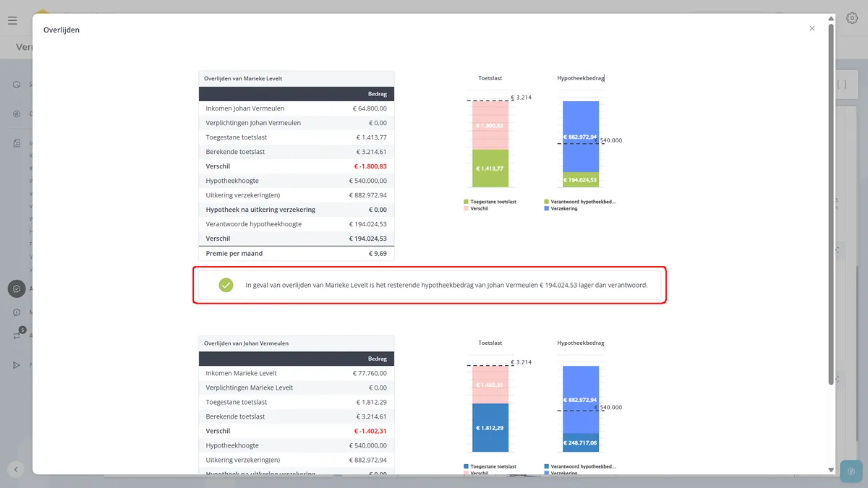Screen dimensions: 868x488
Task: Click the dialog scrollbar up arrow
Action: point(831,18)
